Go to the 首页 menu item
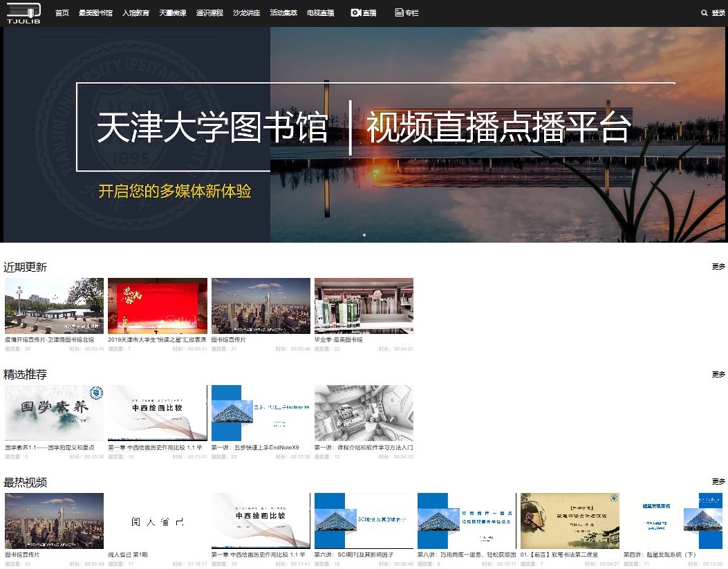 click(62, 13)
